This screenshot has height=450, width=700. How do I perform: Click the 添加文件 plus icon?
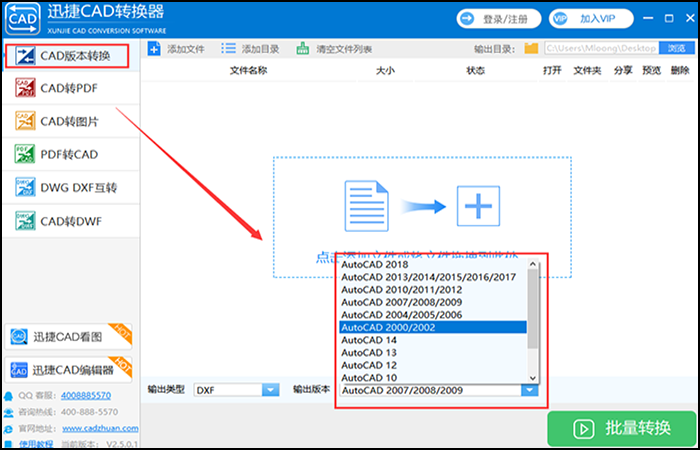pyautogui.click(x=154, y=49)
